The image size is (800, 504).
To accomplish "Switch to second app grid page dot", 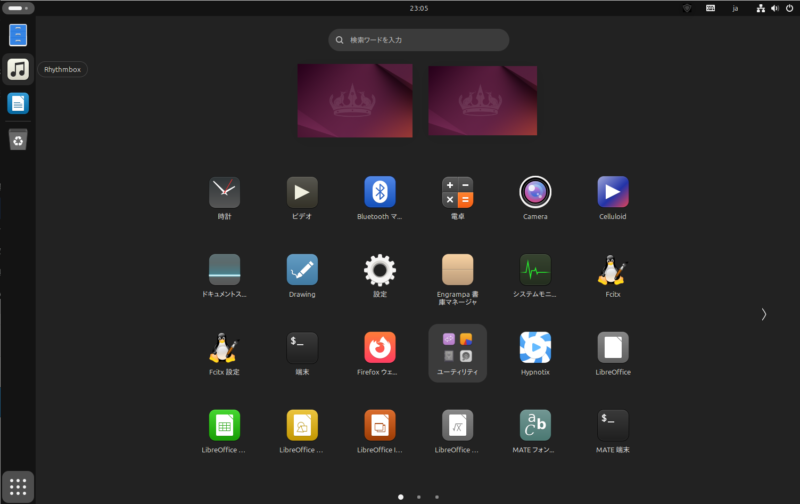I will pos(419,496).
